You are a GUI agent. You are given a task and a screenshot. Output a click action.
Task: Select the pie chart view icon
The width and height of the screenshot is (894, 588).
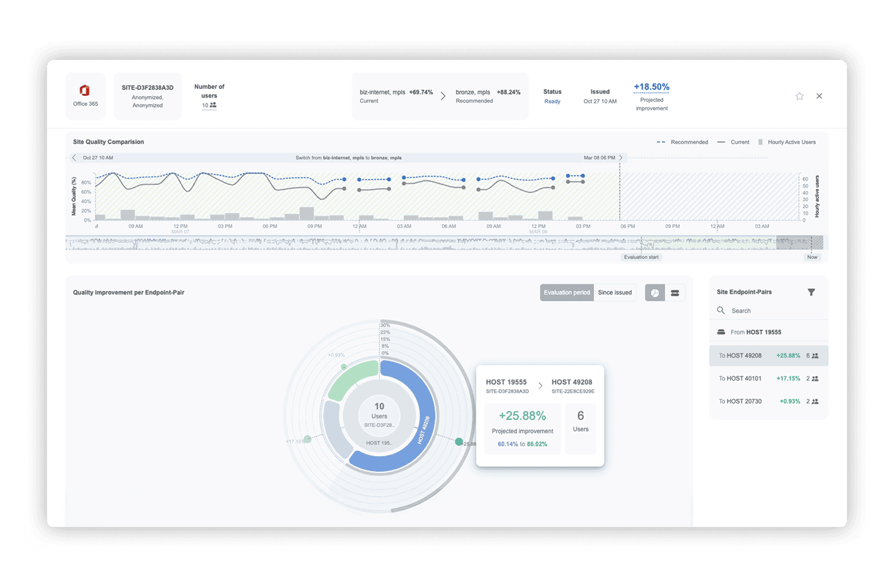click(654, 292)
